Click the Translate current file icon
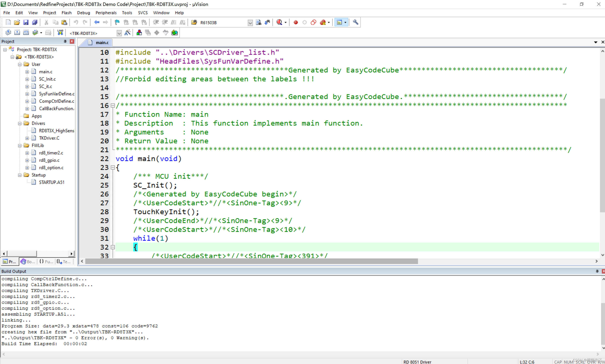 [8, 33]
